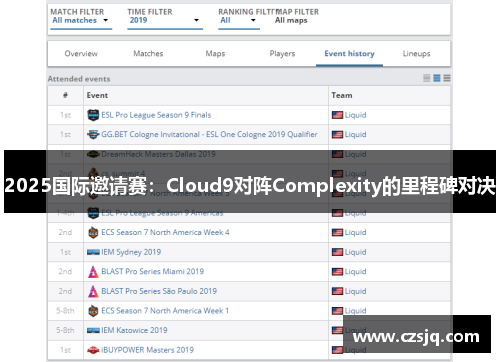Image resolution: width=500 pixels, height=362 pixels.
Task: Open IEM Sydney 2019 event link
Action: pyautogui.click(x=131, y=252)
